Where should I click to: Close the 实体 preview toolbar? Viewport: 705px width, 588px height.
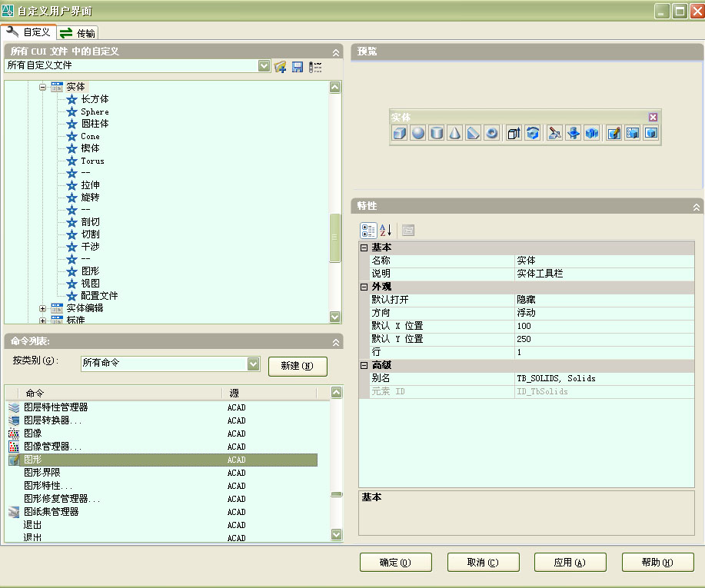(x=653, y=117)
